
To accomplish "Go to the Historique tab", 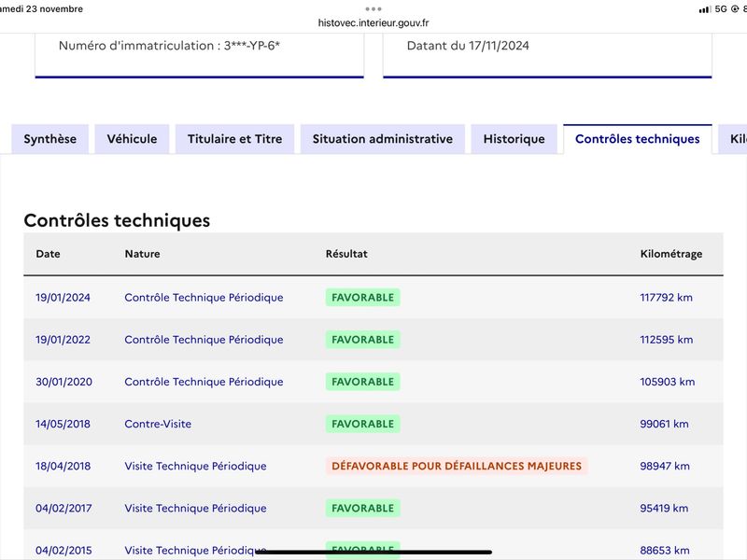I will (514, 139).
